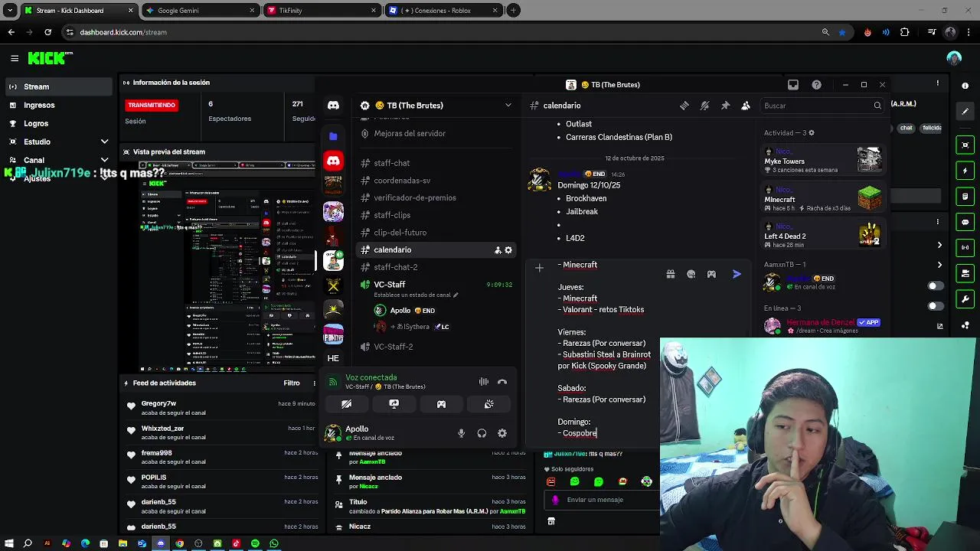Collapse the Estudio sidebar section
The width and height of the screenshot is (980, 551).
click(105, 142)
